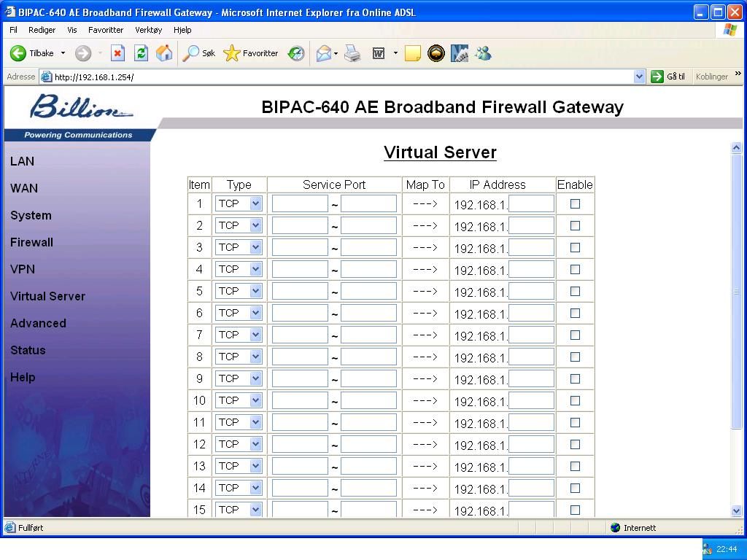This screenshot has width=747, height=560.
Task: Open the Advanced sidebar link
Action: click(38, 323)
